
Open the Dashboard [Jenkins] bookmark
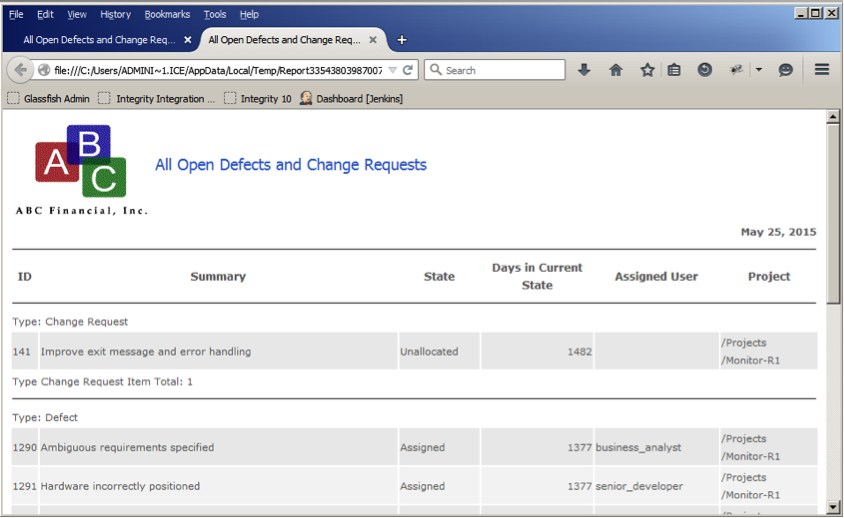[x=358, y=99]
